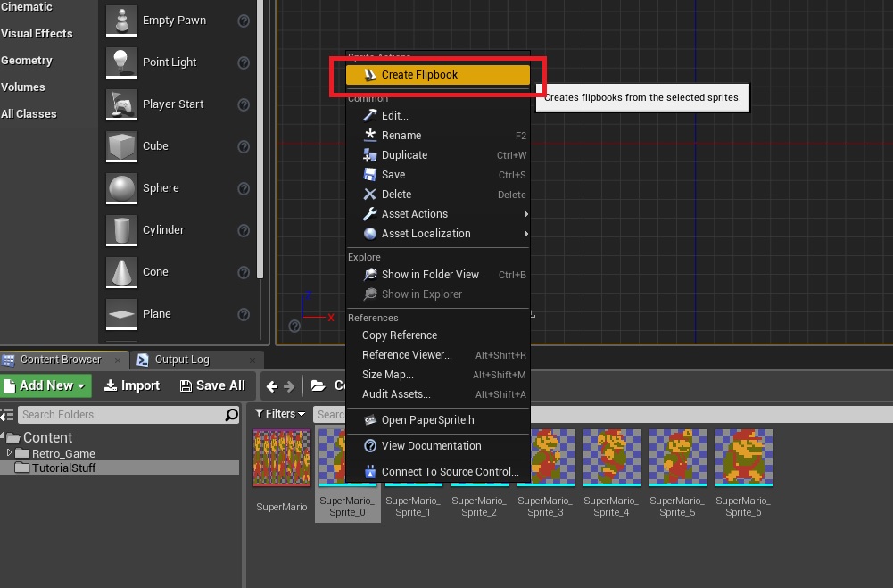Open help for Empty Pawn
893x588 pixels.
pos(244,21)
